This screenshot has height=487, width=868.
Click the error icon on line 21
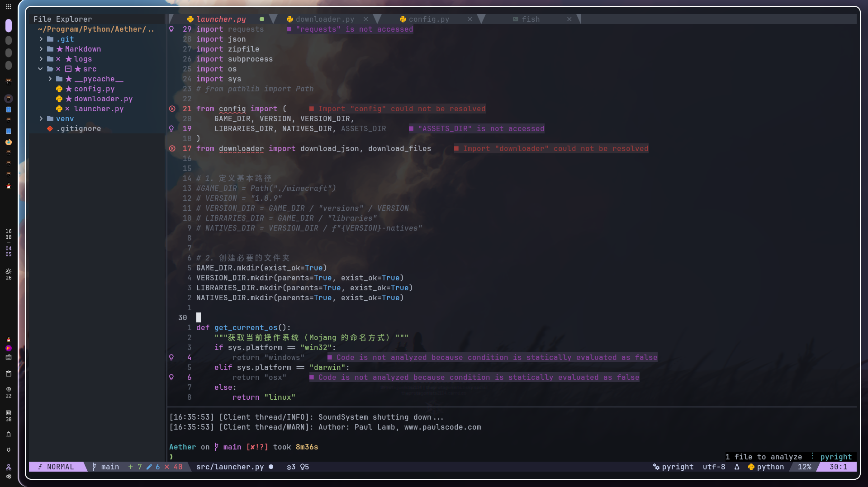(x=172, y=109)
